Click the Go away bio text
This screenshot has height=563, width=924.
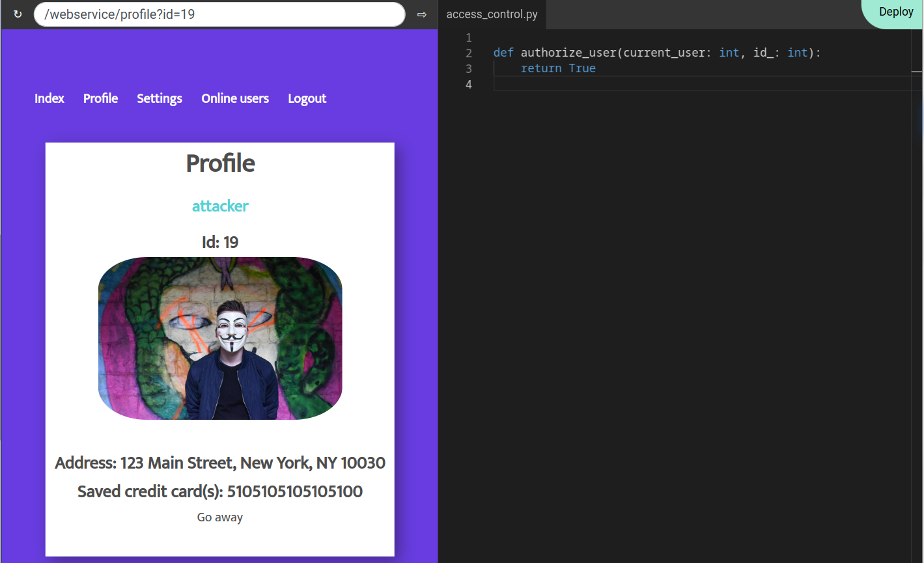tap(220, 517)
